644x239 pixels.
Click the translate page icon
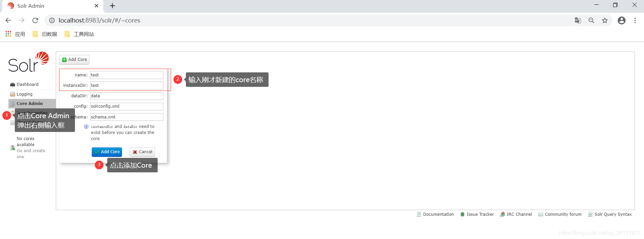578,21
